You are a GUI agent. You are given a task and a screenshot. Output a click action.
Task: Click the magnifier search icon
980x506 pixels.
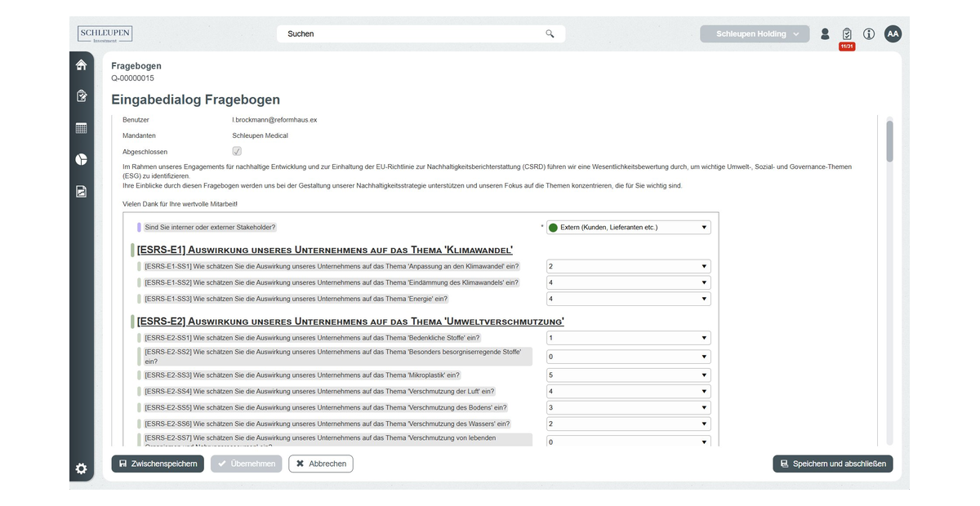[550, 34]
